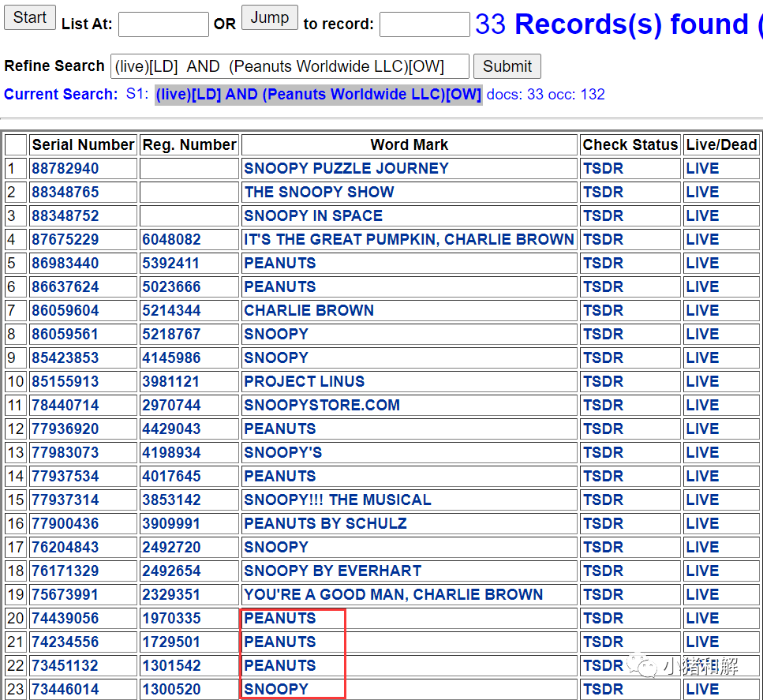Open registration number 4145986
Screen dimensions: 763x700
[171, 357]
